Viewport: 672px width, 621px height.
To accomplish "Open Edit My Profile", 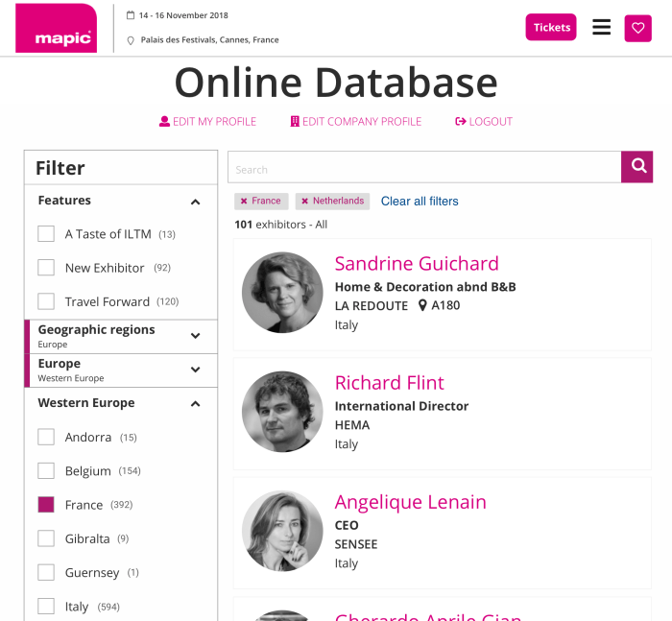I will (207, 122).
